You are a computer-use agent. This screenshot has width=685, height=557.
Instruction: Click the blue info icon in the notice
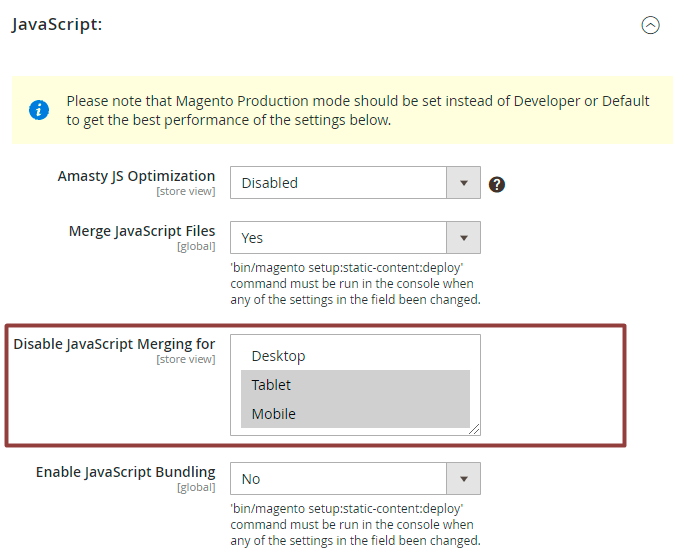[x=39, y=110]
